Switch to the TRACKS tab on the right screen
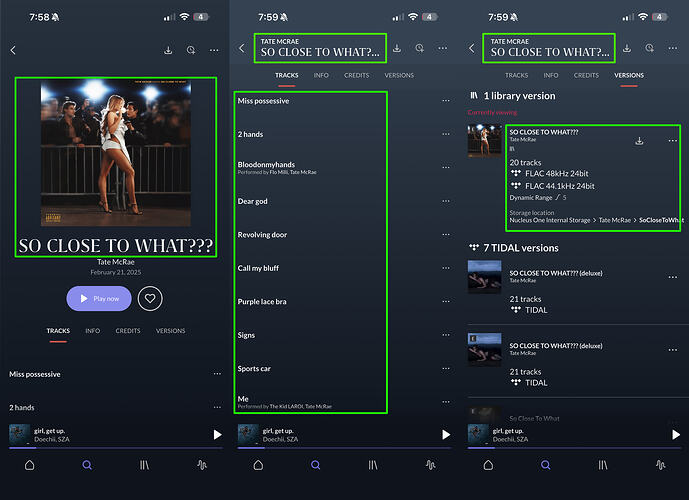The height and width of the screenshot is (500, 689). coord(516,76)
